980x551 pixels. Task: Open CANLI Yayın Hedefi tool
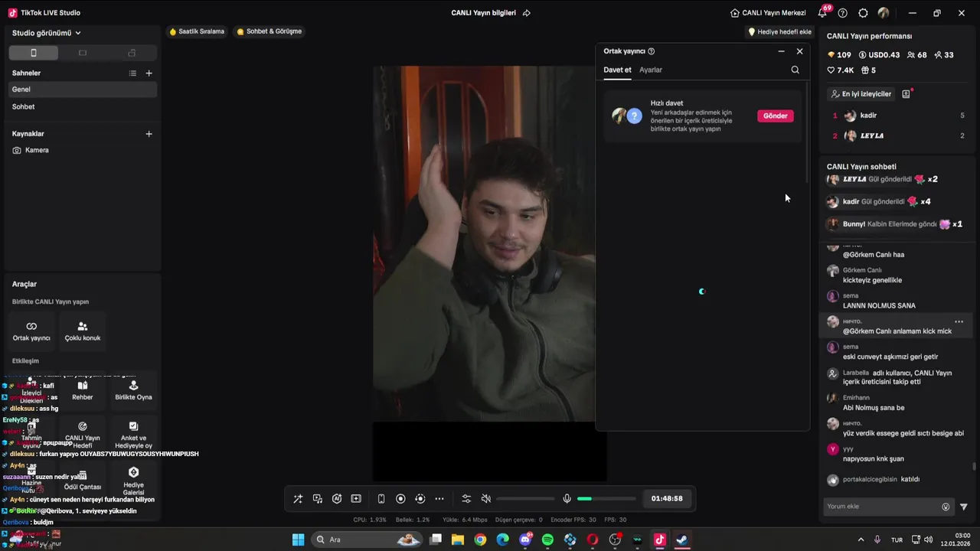(x=83, y=434)
